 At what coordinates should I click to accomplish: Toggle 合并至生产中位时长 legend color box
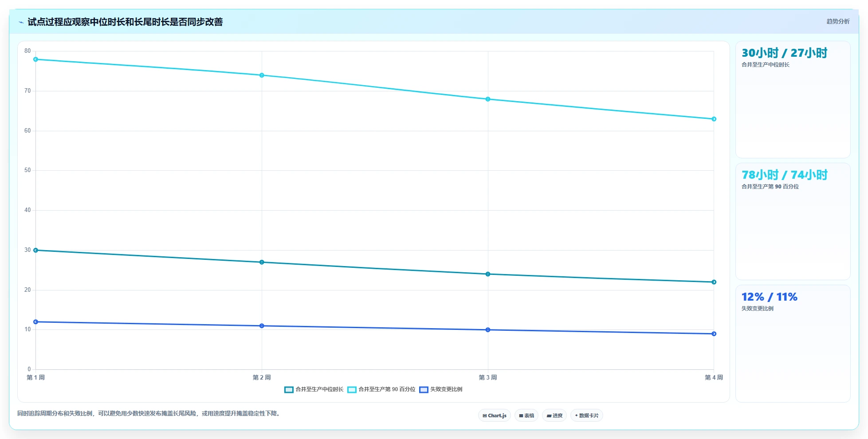click(x=289, y=390)
